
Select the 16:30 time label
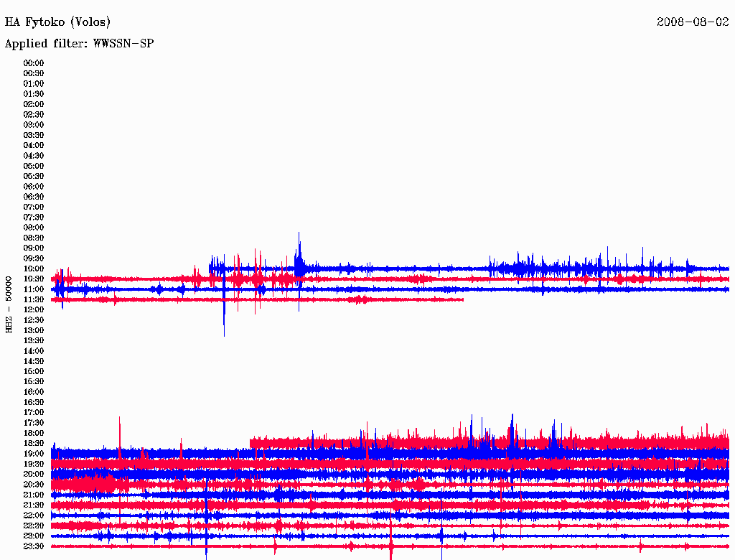[x=34, y=403]
